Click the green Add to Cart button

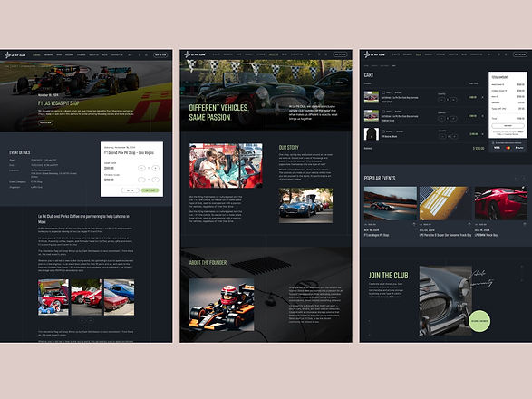click(150, 190)
